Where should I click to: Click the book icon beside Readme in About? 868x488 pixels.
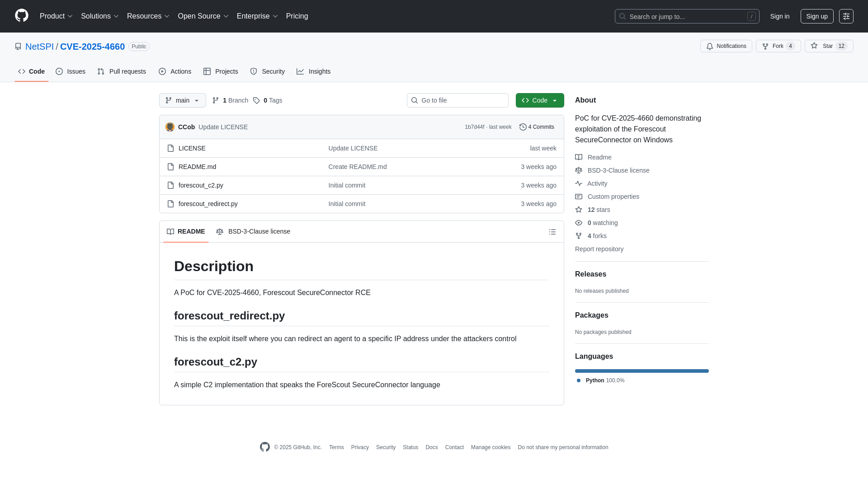coord(579,157)
